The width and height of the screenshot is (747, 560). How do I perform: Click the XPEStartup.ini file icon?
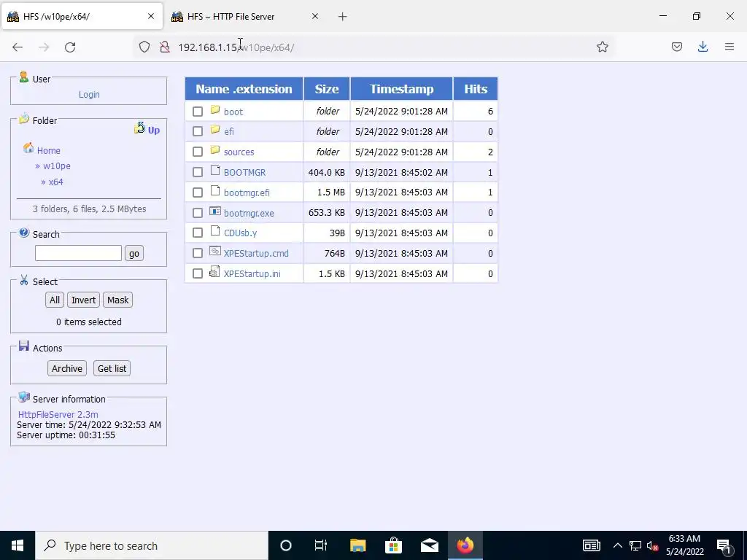215,272
